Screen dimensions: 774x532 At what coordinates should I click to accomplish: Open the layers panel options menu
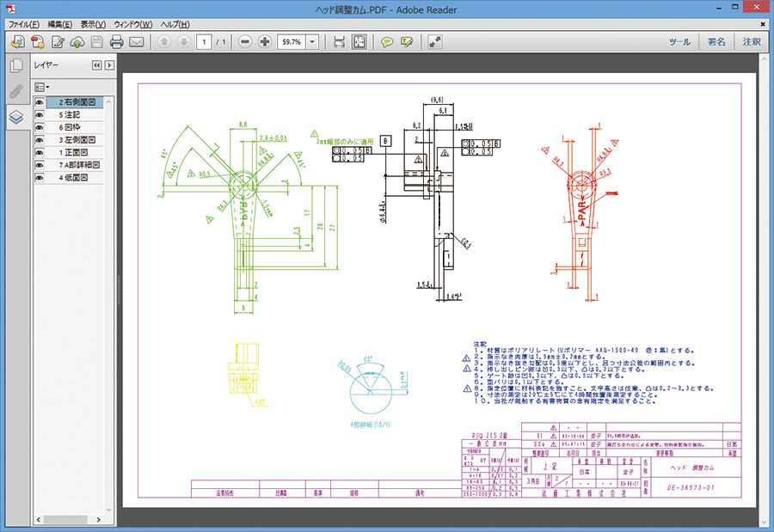coord(41,87)
